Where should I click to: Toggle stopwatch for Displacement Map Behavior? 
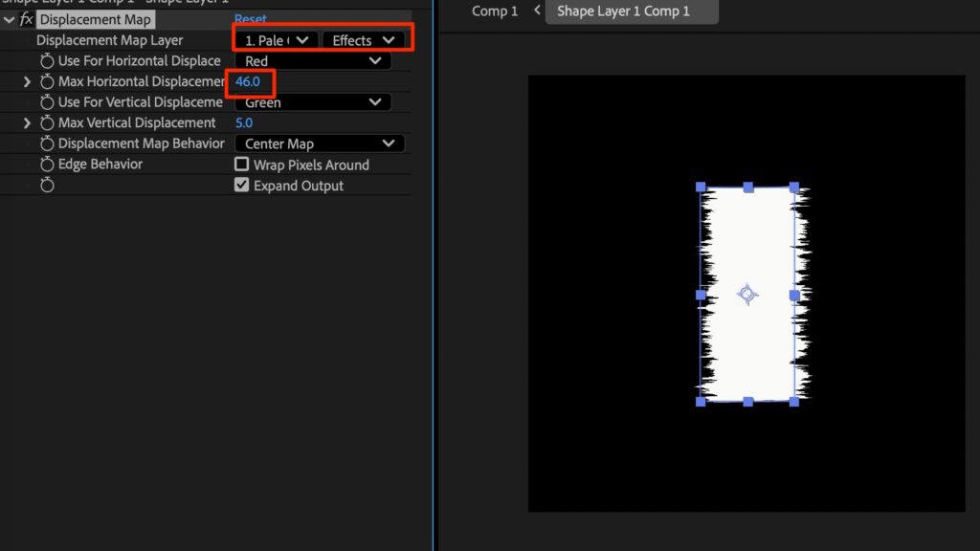47,143
